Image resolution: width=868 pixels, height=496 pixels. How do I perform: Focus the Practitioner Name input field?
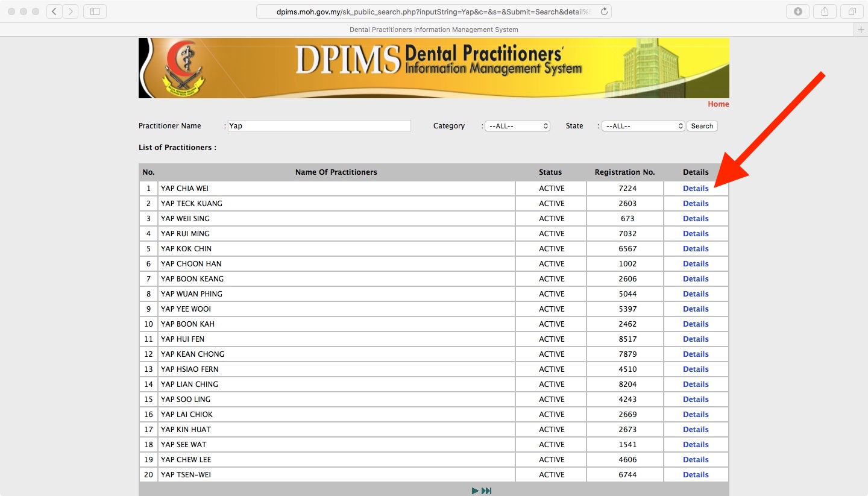(x=319, y=126)
